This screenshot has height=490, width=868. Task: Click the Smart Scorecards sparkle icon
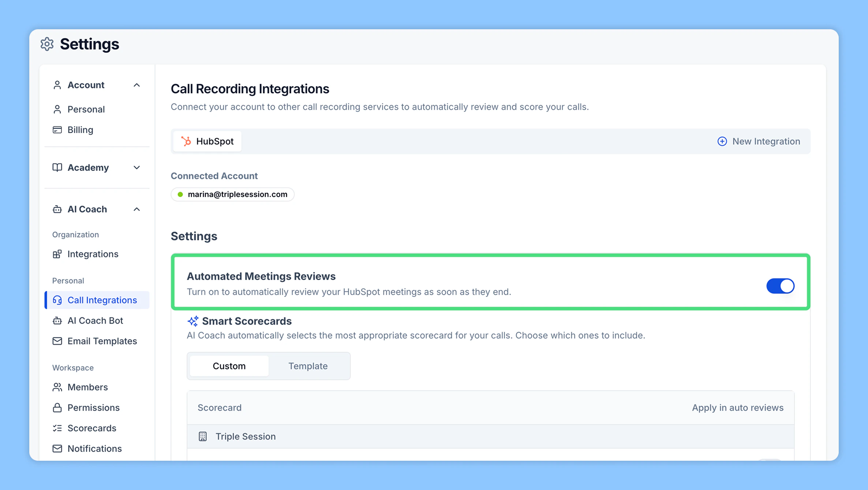pos(193,321)
